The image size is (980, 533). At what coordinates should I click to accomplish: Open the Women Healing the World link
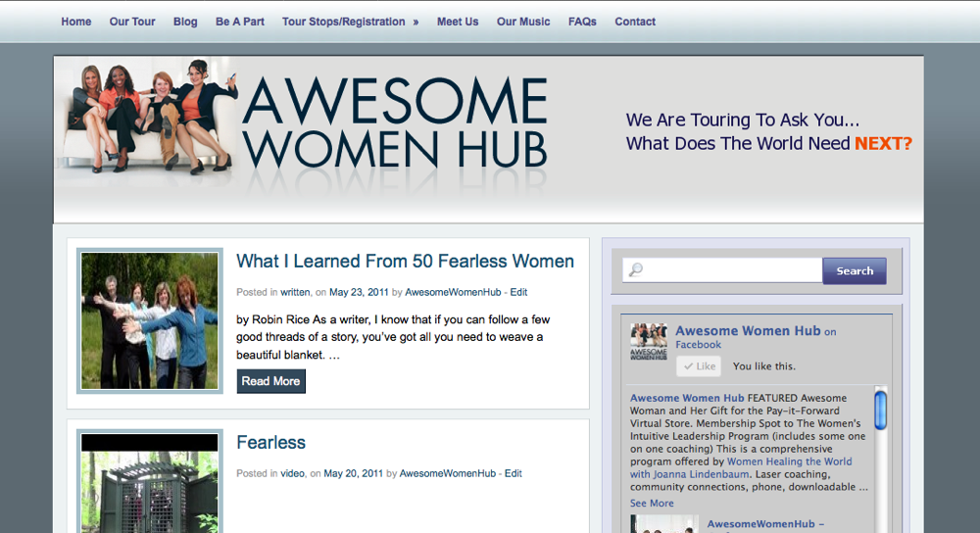(789, 461)
